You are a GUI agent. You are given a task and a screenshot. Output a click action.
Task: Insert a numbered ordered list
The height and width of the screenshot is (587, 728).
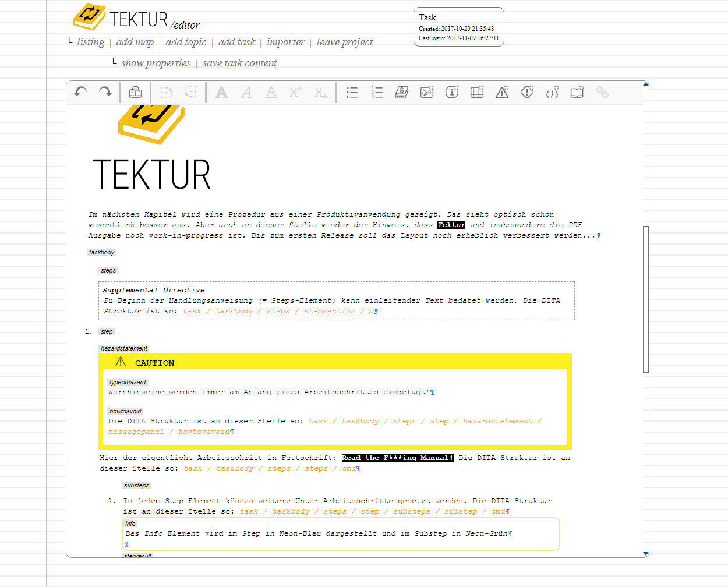[377, 92]
